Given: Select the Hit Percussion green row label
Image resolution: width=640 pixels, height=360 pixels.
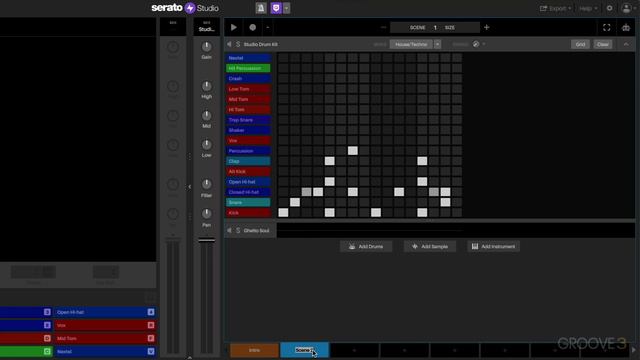Looking at the screenshot, I should [x=248, y=68].
